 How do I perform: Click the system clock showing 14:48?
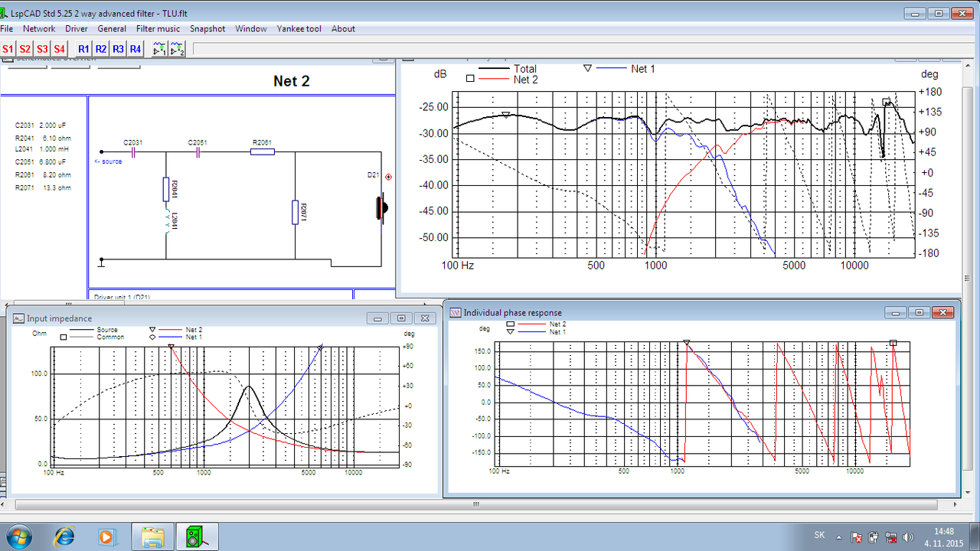tap(944, 537)
